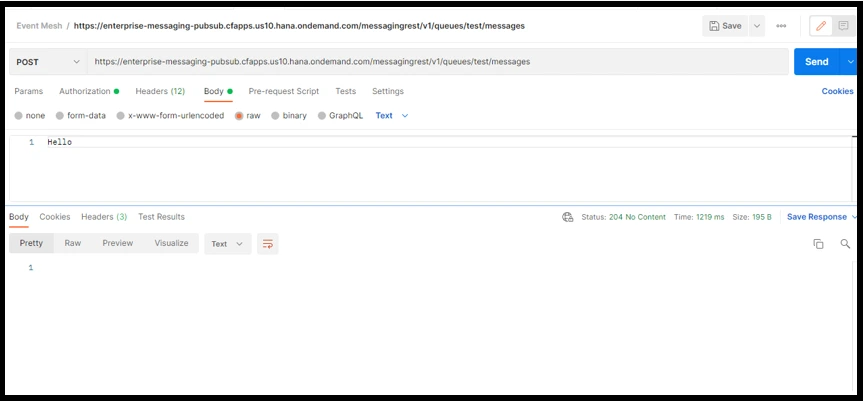863x401 pixels.
Task: Select the none body type radio
Action: pos(19,116)
